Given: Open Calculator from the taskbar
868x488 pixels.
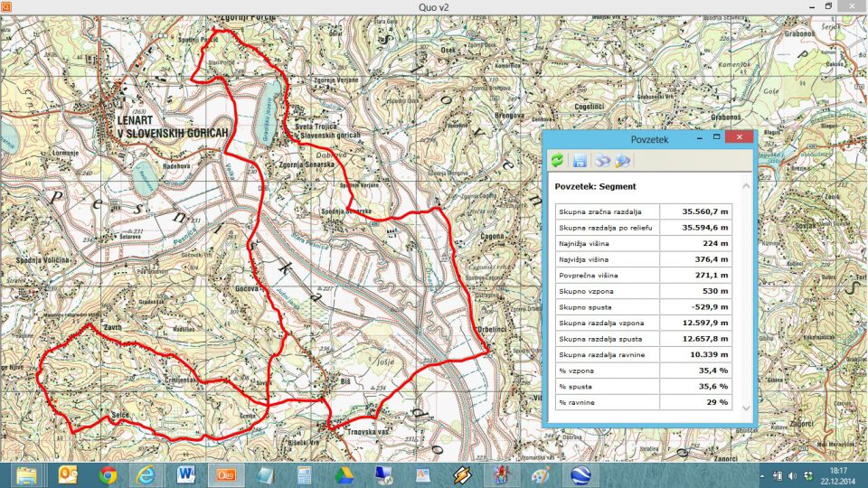Looking at the screenshot, I should click(304, 475).
